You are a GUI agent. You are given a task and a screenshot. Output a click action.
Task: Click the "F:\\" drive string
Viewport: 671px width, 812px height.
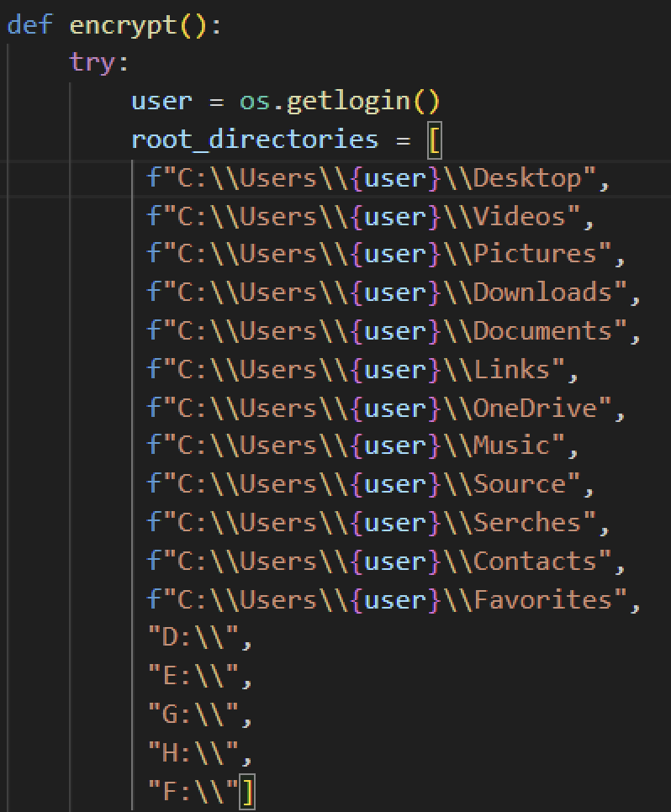click(193, 791)
